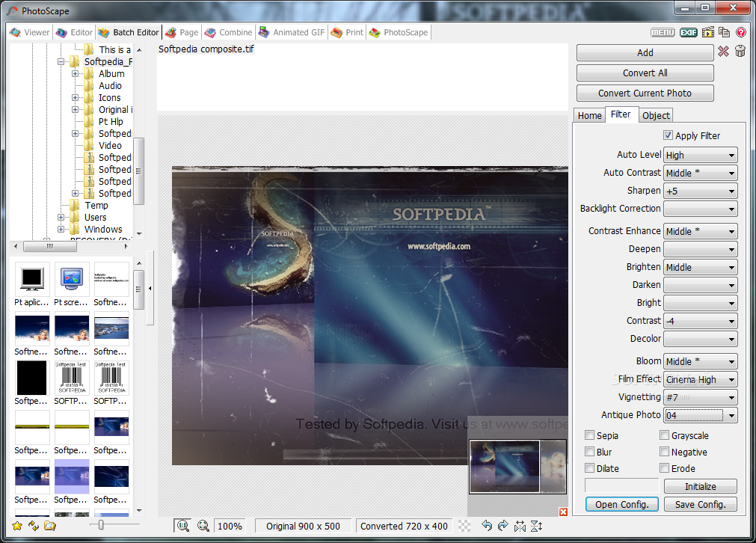The width and height of the screenshot is (756, 543).
Task: Click the Add button
Action: coord(645,52)
